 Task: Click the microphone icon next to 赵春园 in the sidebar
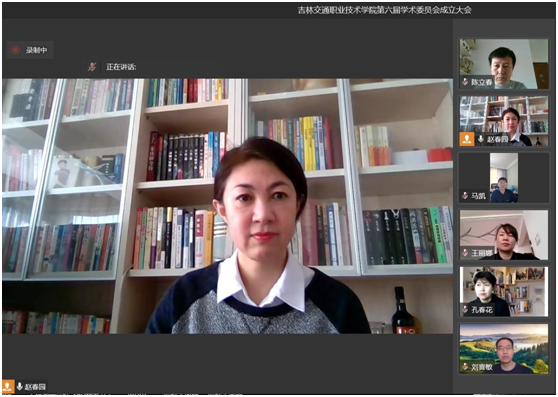pos(480,139)
